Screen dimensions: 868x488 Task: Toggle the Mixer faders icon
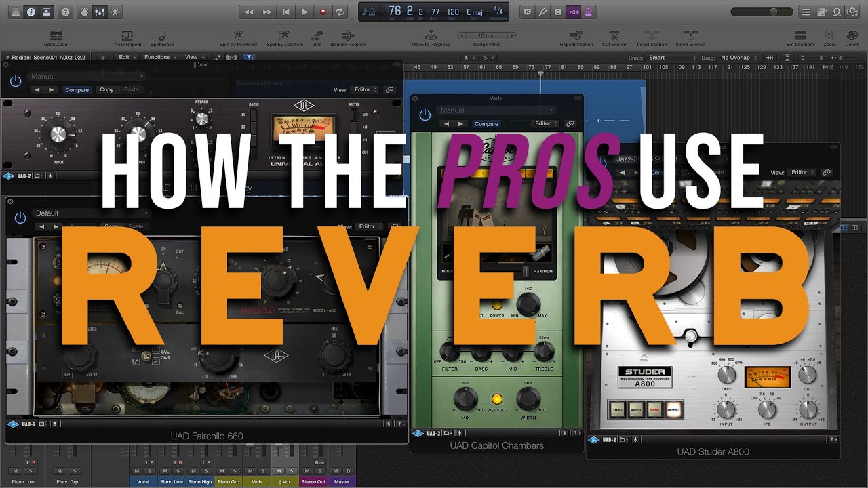pyautogui.click(x=100, y=12)
